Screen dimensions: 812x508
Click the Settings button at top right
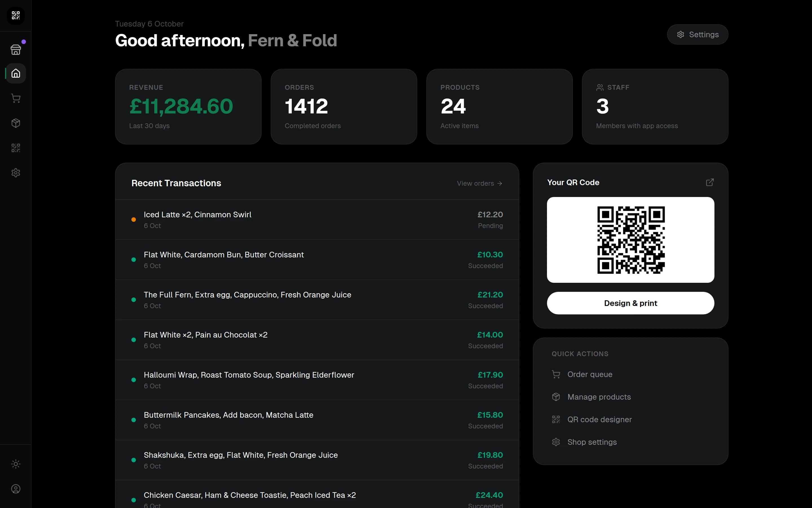(698, 34)
